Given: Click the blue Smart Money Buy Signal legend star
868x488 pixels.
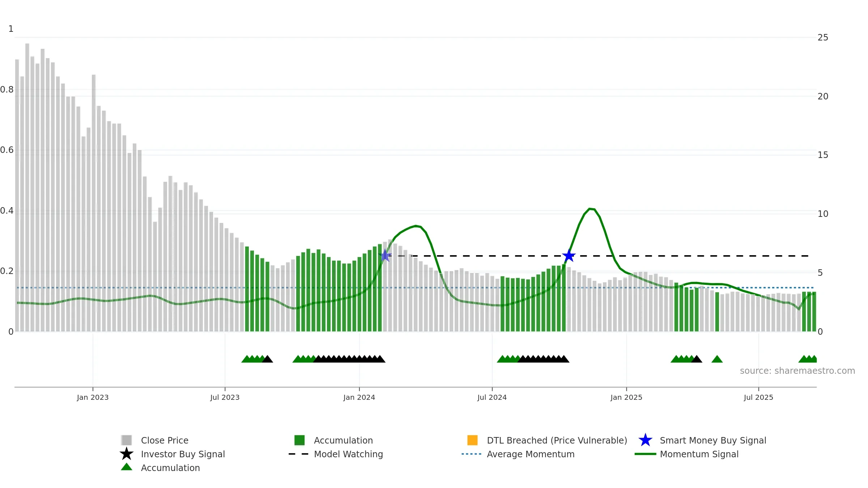Looking at the screenshot, I should click(645, 440).
